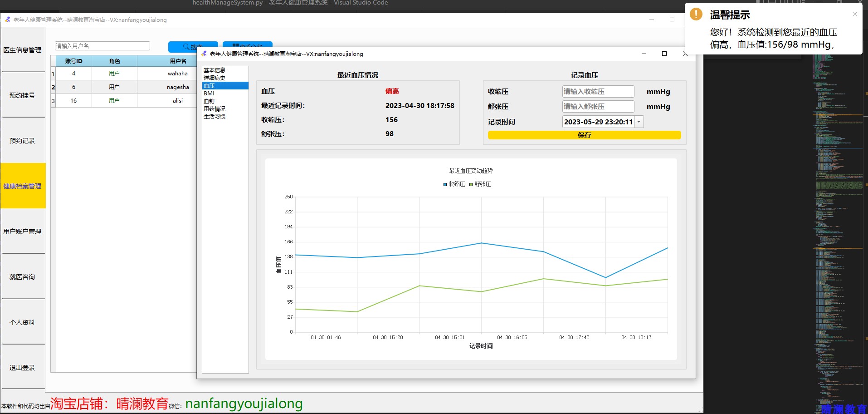Click the 收缩压 input field
This screenshot has width=868, height=414.
[598, 91]
